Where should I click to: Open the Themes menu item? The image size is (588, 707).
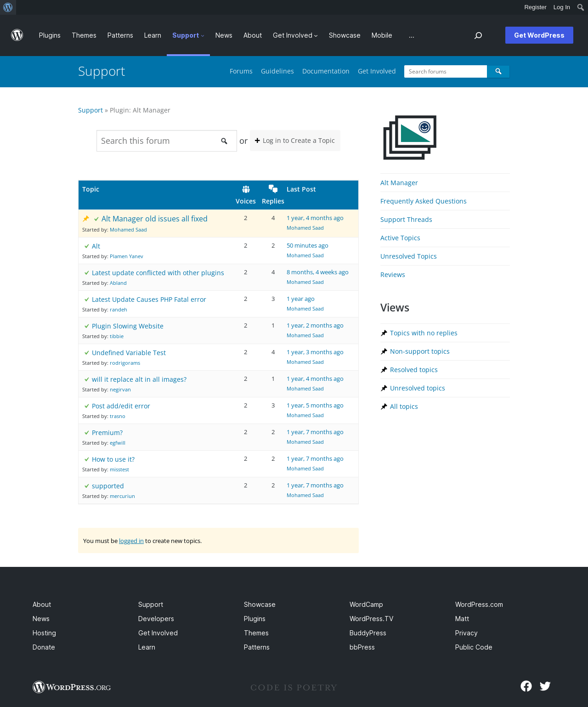coord(84,35)
